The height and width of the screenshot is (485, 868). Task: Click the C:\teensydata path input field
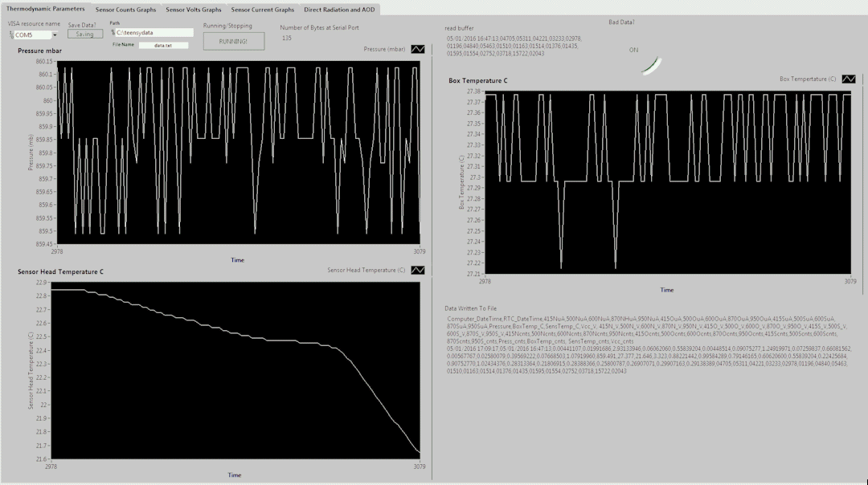pyautogui.click(x=156, y=33)
